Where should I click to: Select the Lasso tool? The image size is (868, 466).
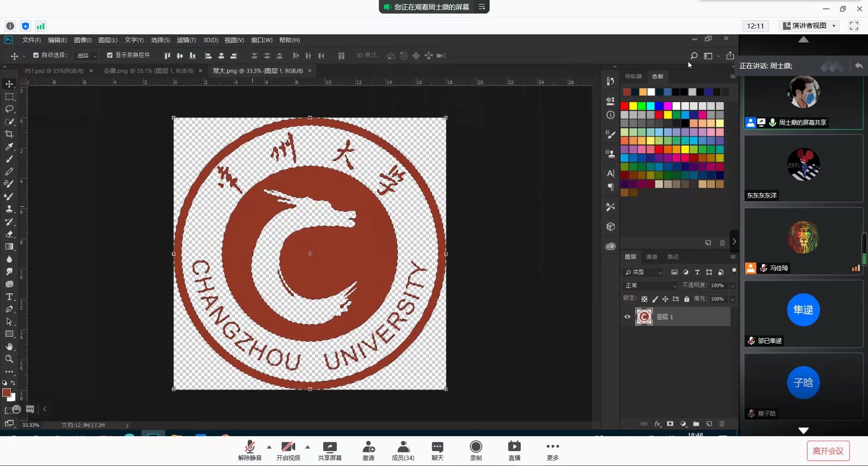[x=9, y=109]
